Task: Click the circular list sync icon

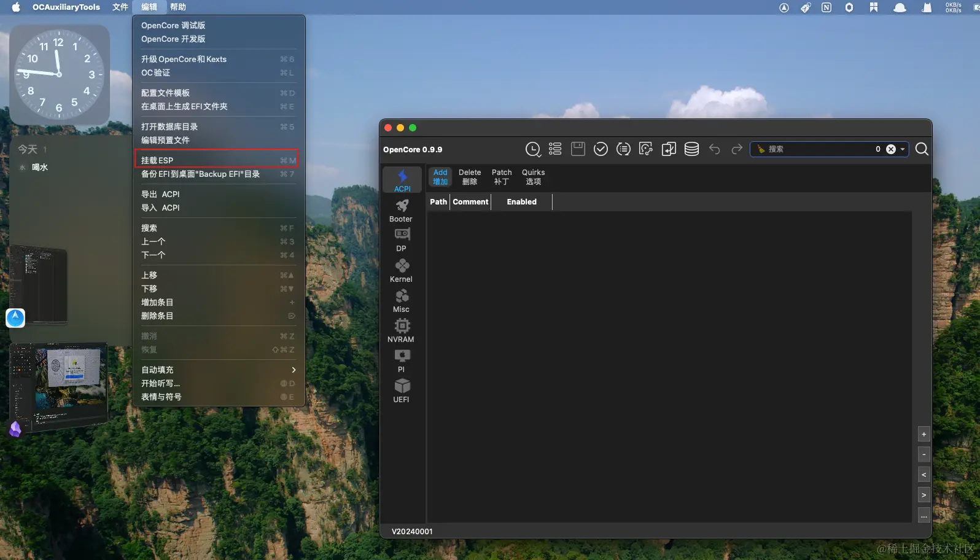Action: click(623, 149)
